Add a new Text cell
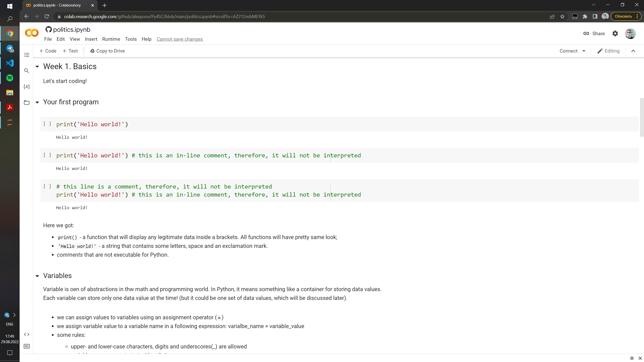The height and width of the screenshot is (362, 644). 70,51
